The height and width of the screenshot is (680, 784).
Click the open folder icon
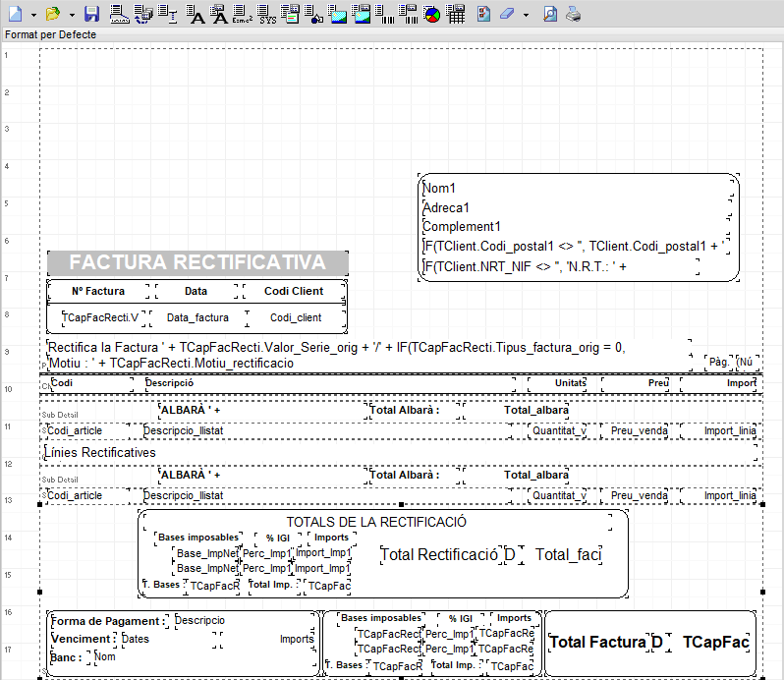pyautogui.click(x=52, y=14)
